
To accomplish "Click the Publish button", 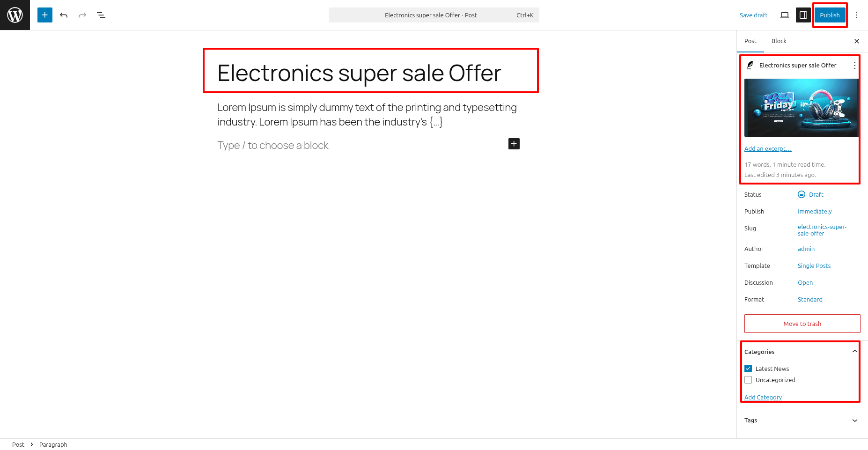I will [x=830, y=15].
